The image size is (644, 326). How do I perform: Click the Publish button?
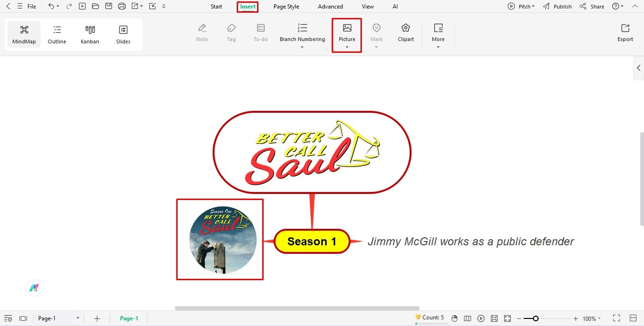558,7
